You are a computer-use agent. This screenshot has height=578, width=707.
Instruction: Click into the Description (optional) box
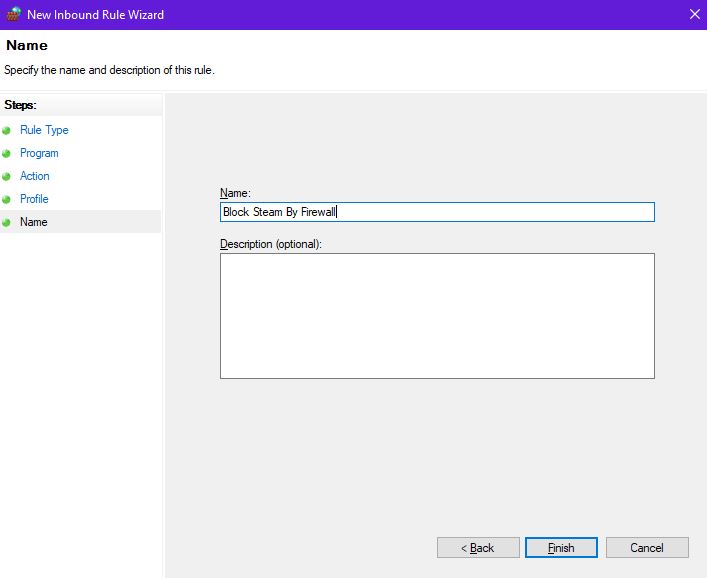point(437,316)
